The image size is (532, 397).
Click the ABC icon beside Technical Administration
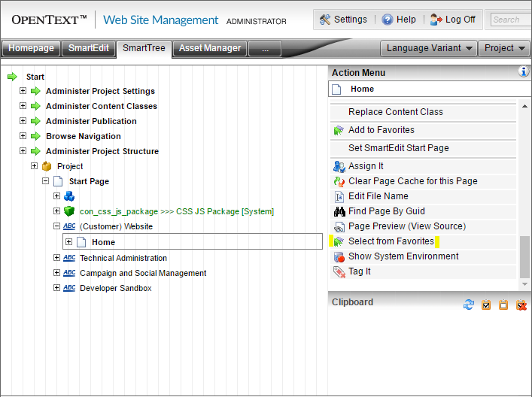(69, 258)
